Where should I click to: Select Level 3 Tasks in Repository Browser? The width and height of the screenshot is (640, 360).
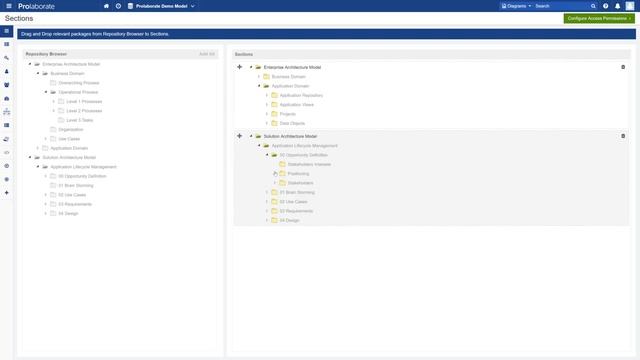(x=80, y=120)
